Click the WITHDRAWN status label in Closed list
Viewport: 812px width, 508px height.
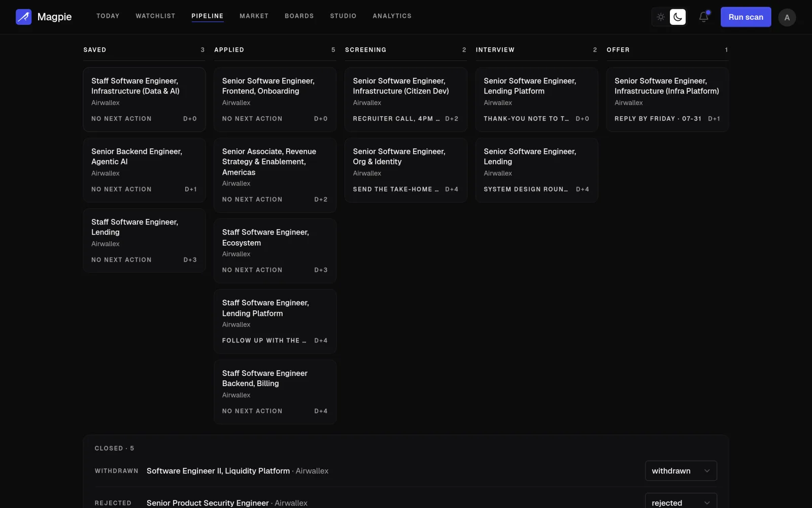(116, 471)
